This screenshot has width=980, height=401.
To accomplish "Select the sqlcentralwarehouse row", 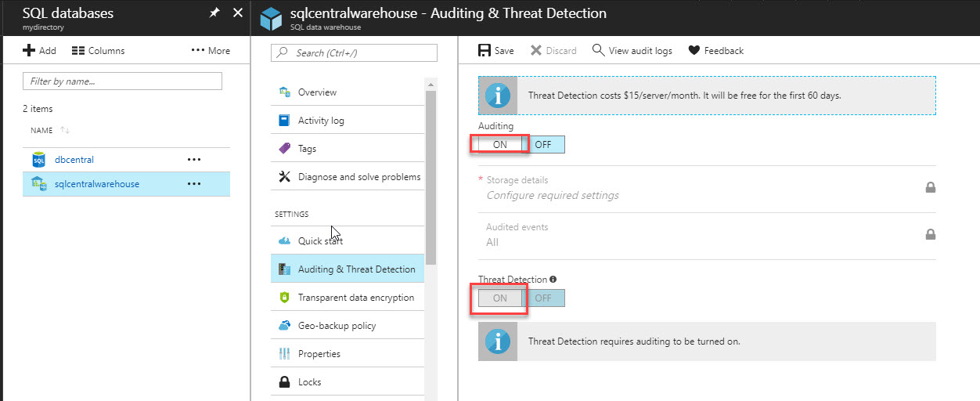I will pos(126,184).
